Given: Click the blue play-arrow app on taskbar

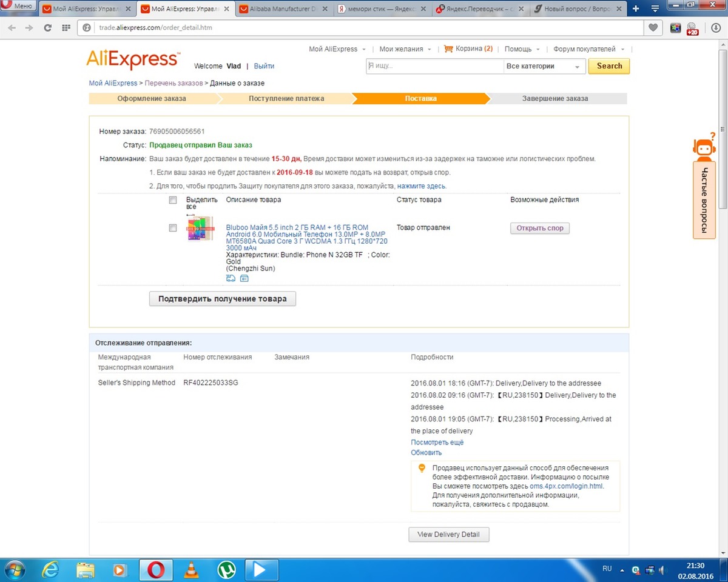Looking at the screenshot, I should pos(261,570).
